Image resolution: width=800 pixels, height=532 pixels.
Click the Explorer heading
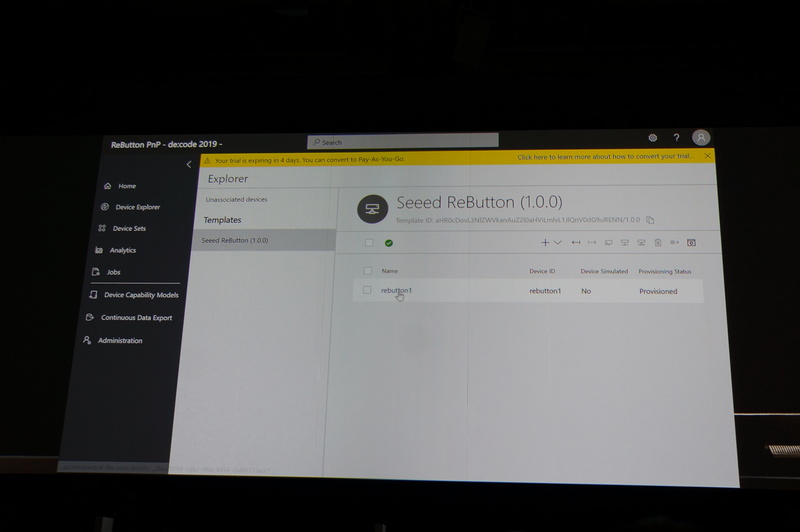[228, 179]
